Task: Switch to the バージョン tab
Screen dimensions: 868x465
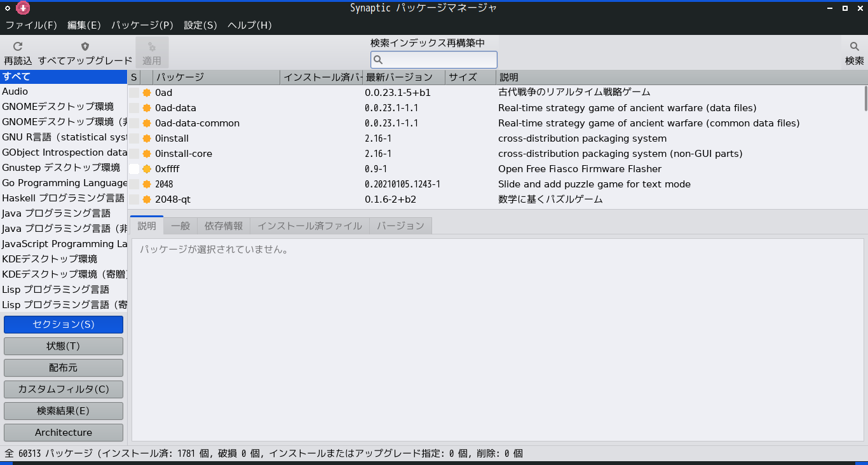Action: (401, 226)
